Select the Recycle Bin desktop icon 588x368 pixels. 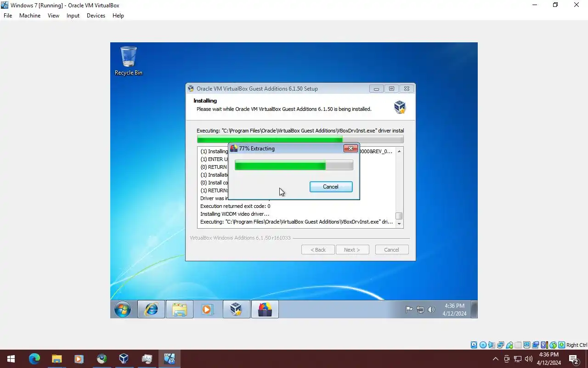(129, 61)
